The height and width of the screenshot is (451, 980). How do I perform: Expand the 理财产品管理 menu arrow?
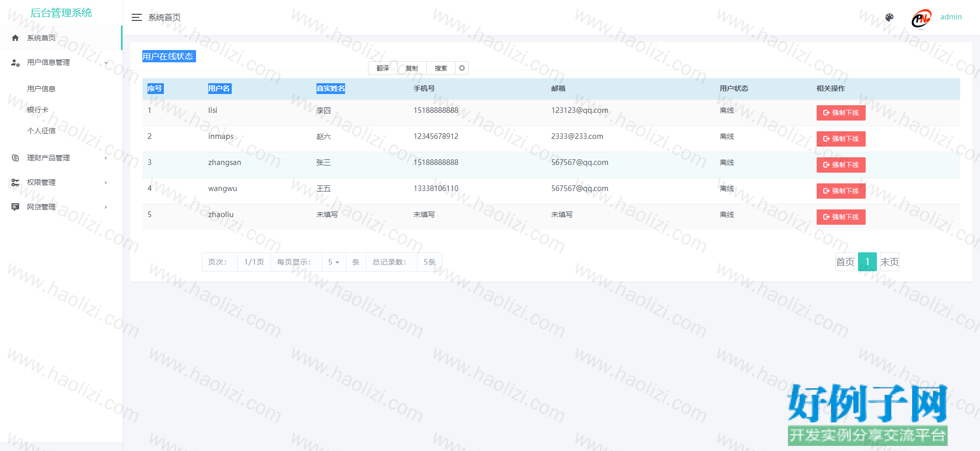coord(106,158)
